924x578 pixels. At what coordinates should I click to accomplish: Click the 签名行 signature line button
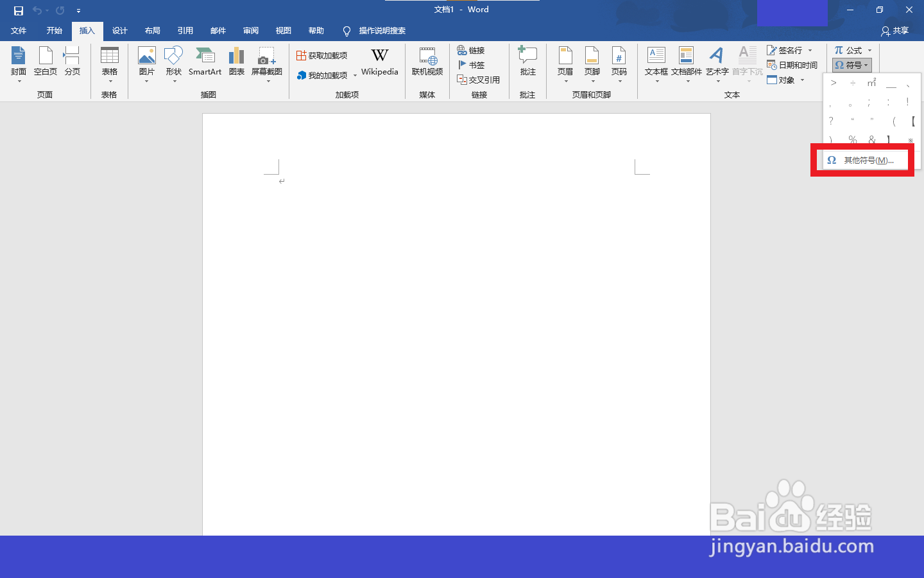[x=785, y=50]
